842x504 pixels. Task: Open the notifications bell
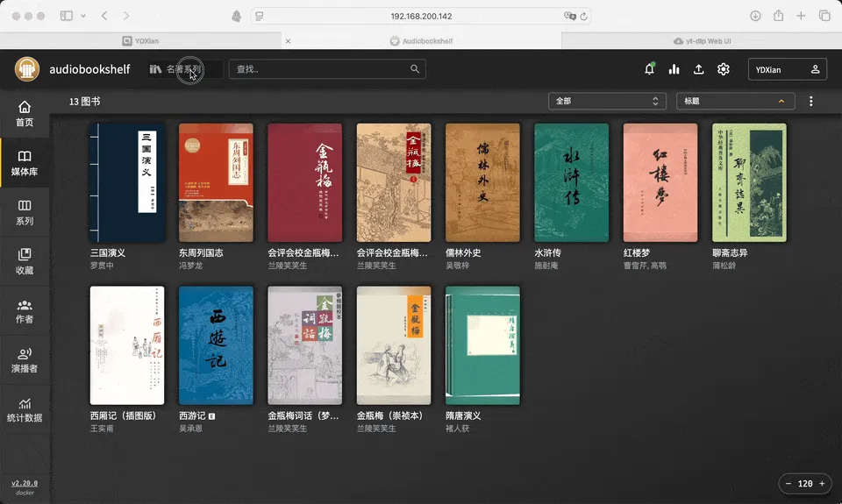click(649, 69)
